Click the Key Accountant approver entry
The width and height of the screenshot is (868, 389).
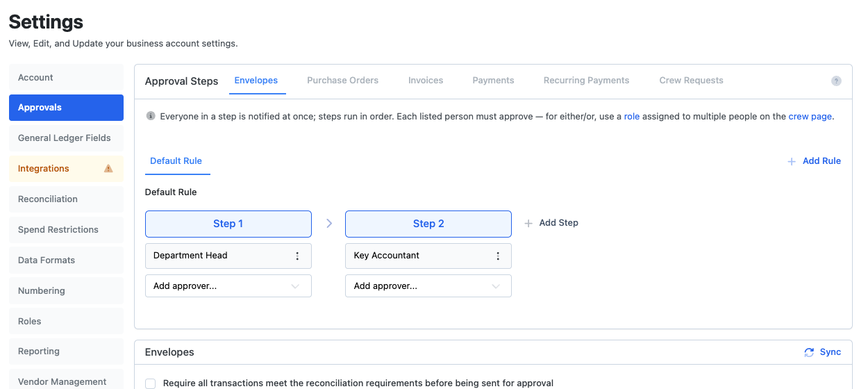428,256
